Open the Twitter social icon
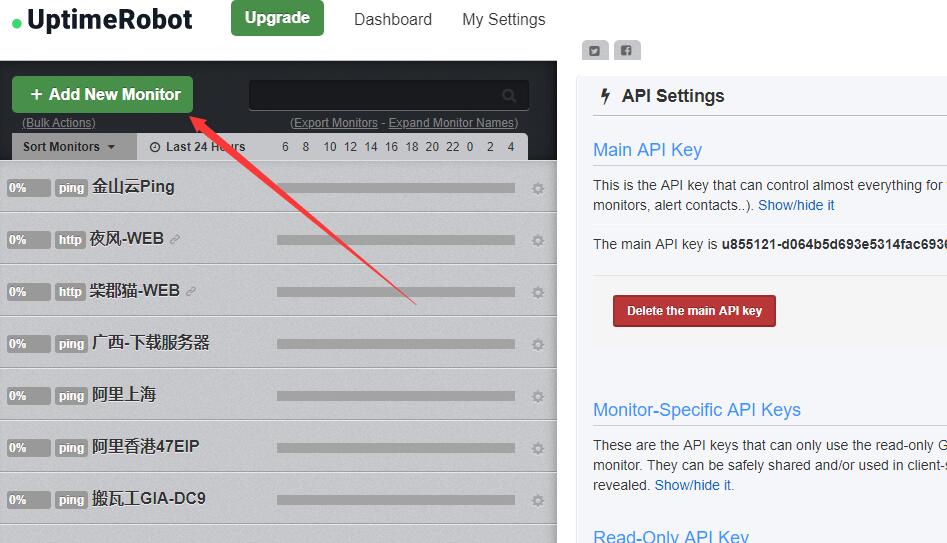The width and height of the screenshot is (947, 543). 595,51
